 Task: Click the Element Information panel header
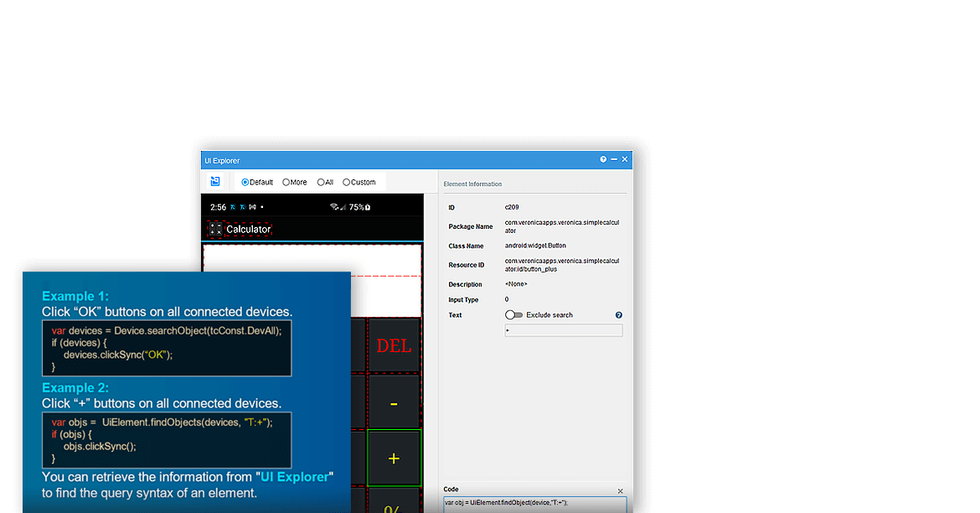click(473, 184)
